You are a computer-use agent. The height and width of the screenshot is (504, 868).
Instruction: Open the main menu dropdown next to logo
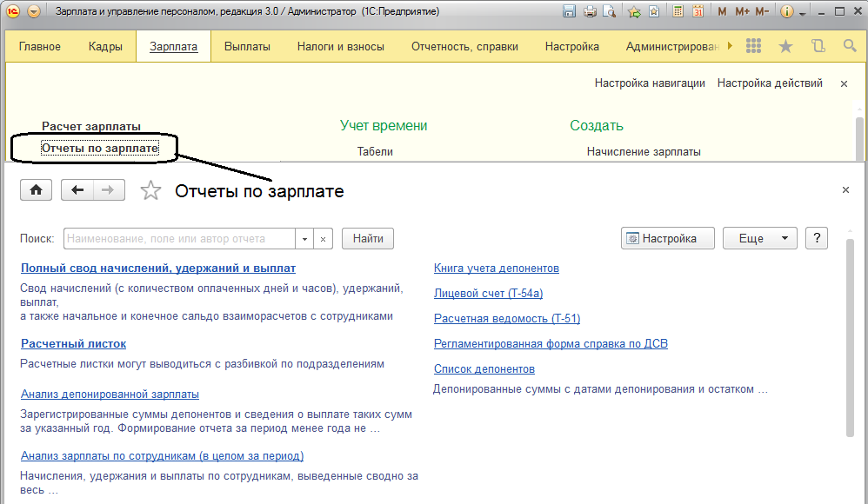[34, 11]
